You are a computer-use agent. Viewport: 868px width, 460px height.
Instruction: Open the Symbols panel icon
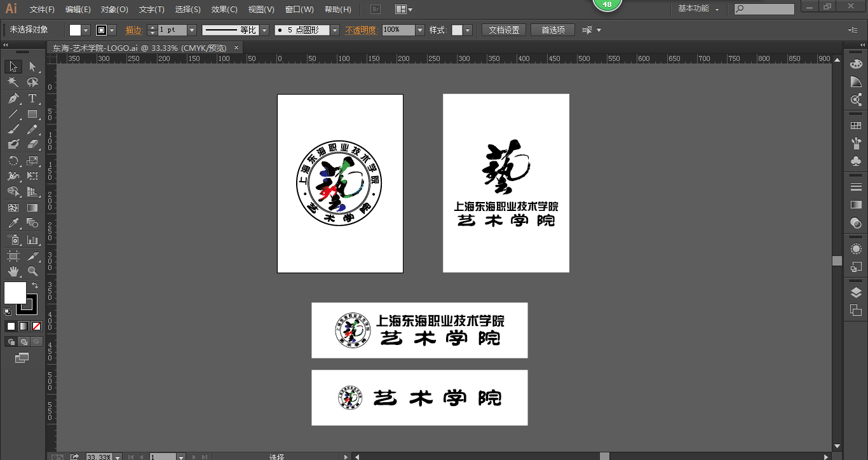[x=857, y=161]
